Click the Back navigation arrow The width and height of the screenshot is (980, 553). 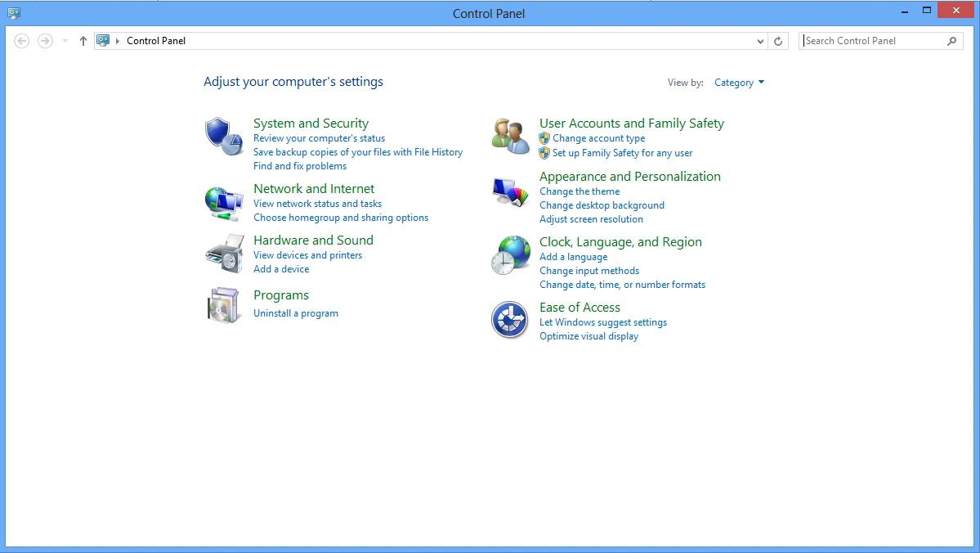[21, 41]
